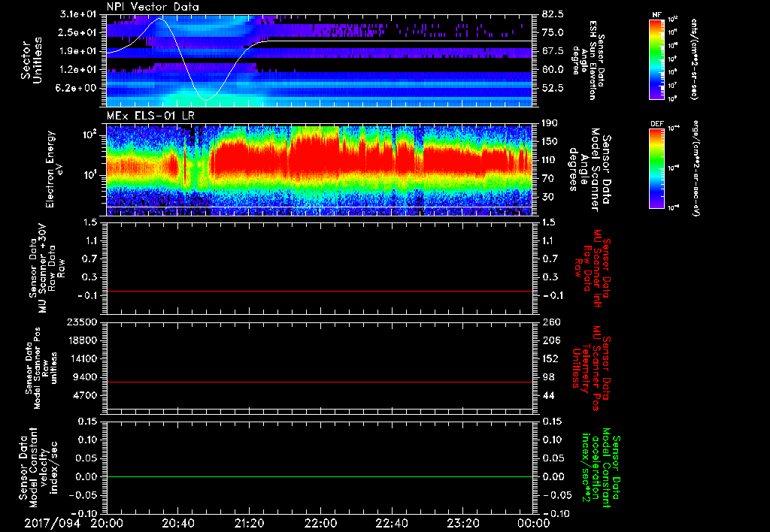Click the red line in Scanner Pos panel
770x532 pixels.
(319, 382)
